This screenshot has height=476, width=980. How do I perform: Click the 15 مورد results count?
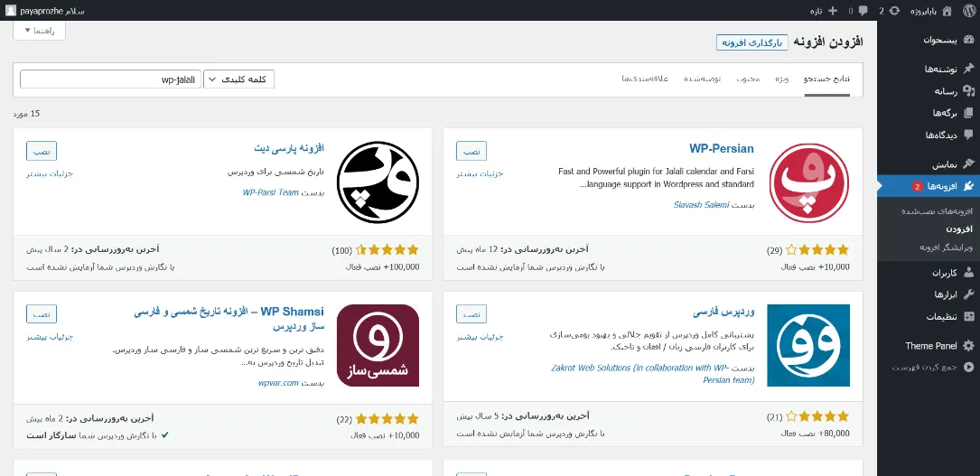[26, 114]
